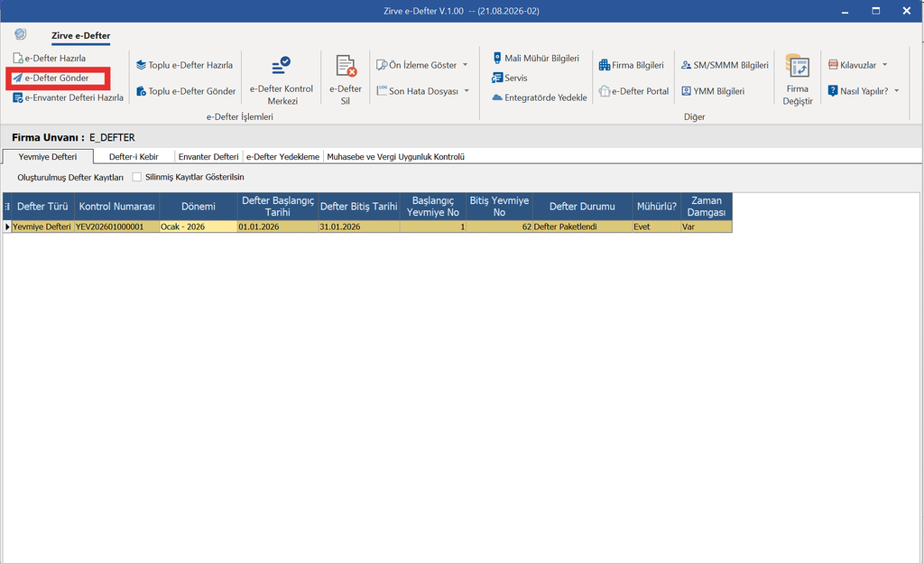The height and width of the screenshot is (564, 924).
Task: Click the Mali Mühür Bilgileri label
Action: [x=541, y=59]
